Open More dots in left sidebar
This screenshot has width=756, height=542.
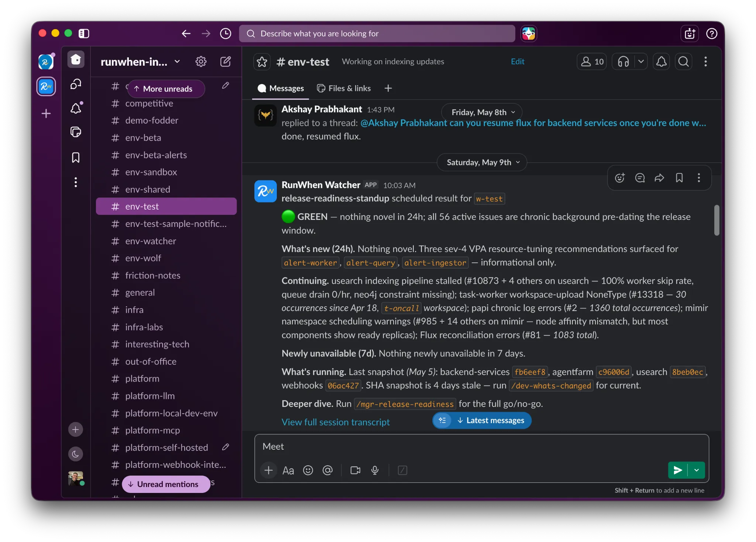[x=76, y=182]
